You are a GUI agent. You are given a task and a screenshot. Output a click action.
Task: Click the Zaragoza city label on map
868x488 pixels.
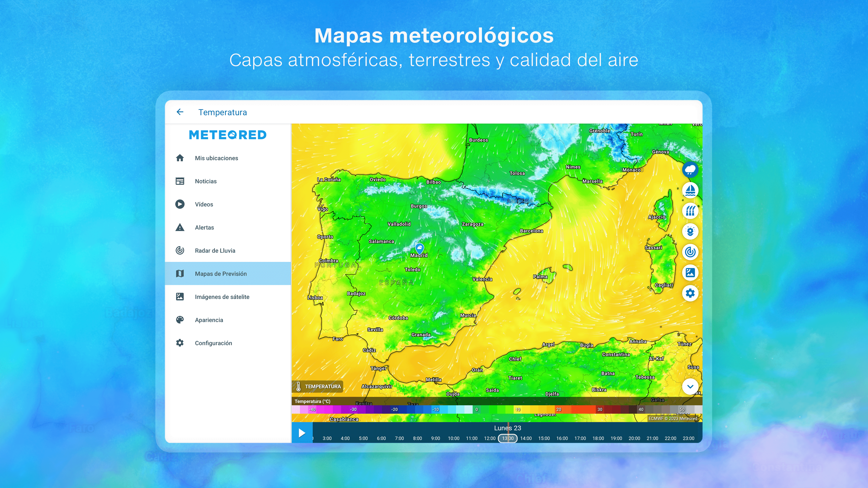pos(472,224)
